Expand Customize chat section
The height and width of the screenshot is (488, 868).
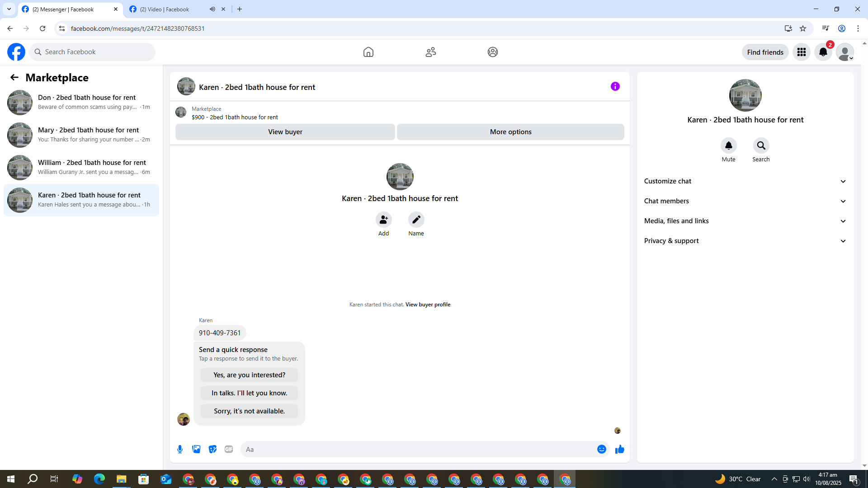[745, 181]
